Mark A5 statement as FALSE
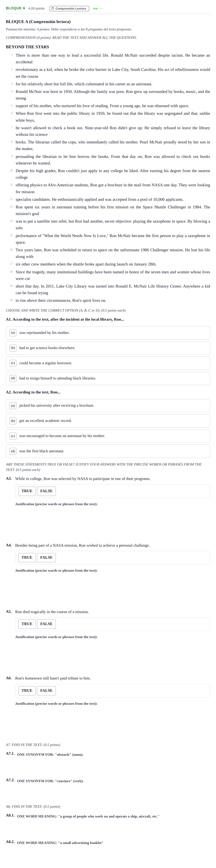This screenshot has width=216, height=868. (46, 624)
